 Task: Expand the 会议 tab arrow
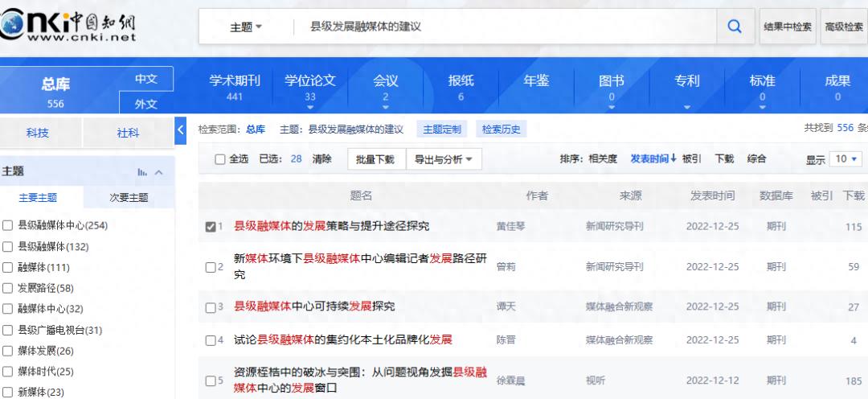pyautogui.click(x=385, y=107)
